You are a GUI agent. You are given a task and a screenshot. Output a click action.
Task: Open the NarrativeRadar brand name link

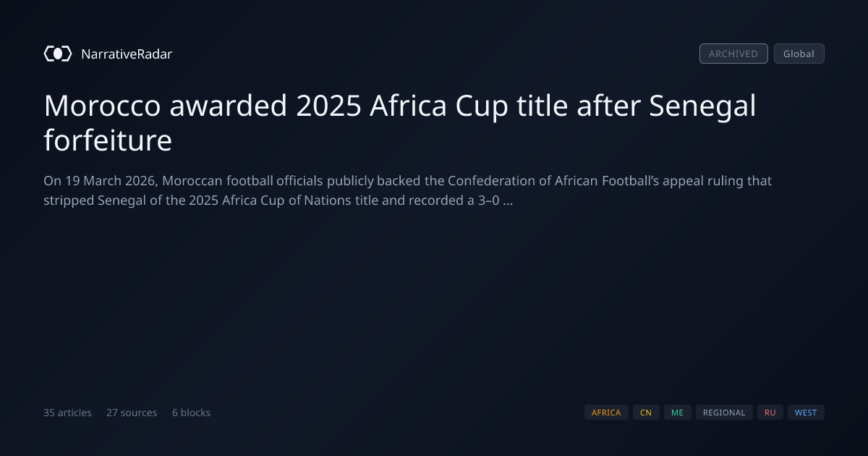pos(127,54)
